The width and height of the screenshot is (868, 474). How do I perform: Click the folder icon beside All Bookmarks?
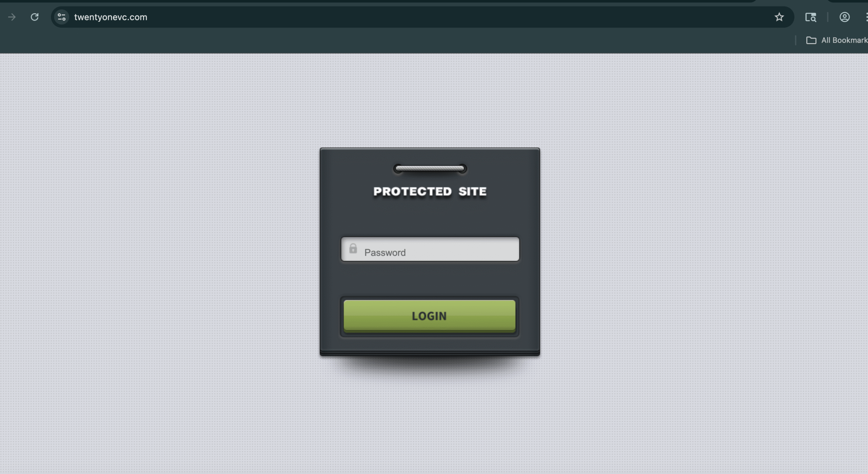[x=811, y=40]
